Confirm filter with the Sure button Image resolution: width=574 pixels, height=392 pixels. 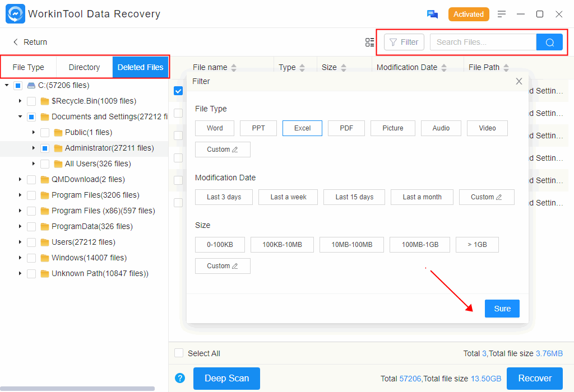tap(502, 309)
